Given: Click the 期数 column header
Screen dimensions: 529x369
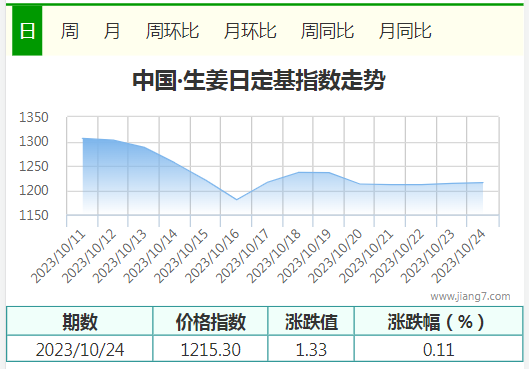Looking at the screenshot, I should tap(80, 321).
